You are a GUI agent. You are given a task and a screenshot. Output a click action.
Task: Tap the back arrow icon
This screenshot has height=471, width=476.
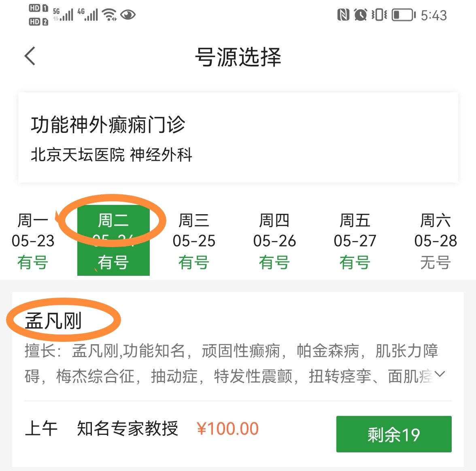click(29, 55)
